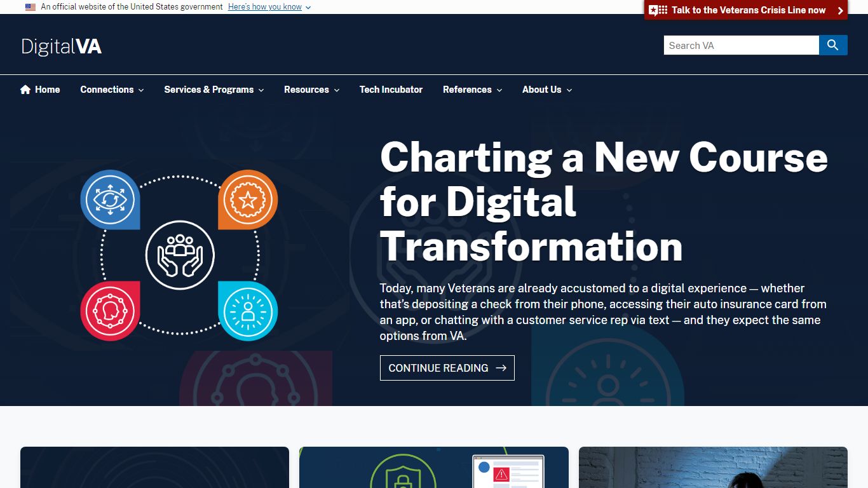Open the Tech Incubator page
This screenshot has width=868, height=488.
coord(391,90)
